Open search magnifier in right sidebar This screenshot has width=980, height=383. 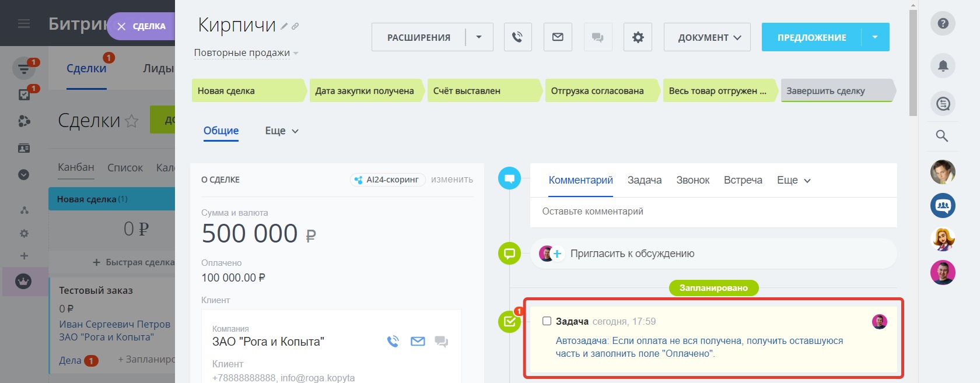(942, 136)
